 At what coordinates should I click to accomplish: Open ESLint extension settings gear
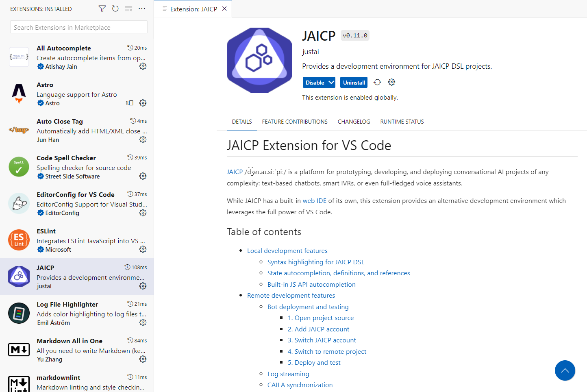pos(143,249)
